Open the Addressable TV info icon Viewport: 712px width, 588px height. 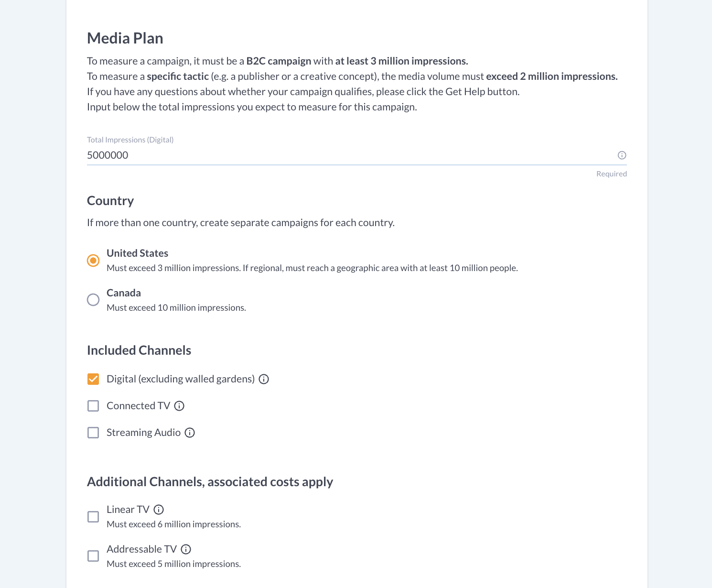(186, 549)
